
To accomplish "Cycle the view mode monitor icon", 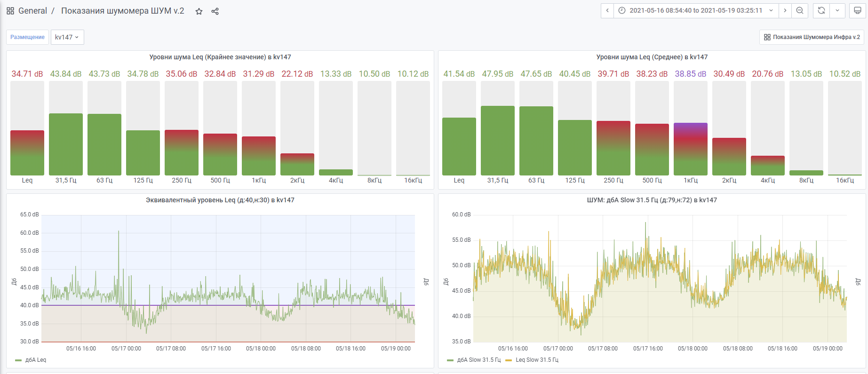I will tap(858, 11).
